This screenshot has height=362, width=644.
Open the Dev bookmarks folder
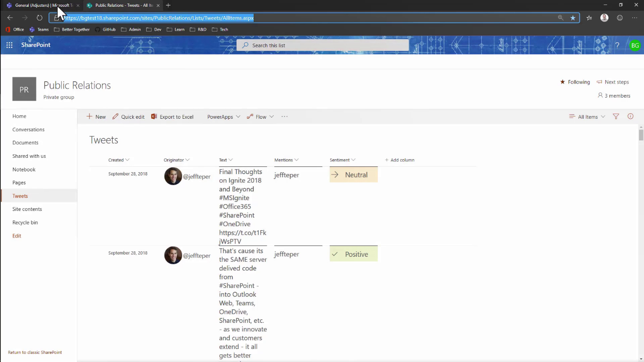point(154,30)
